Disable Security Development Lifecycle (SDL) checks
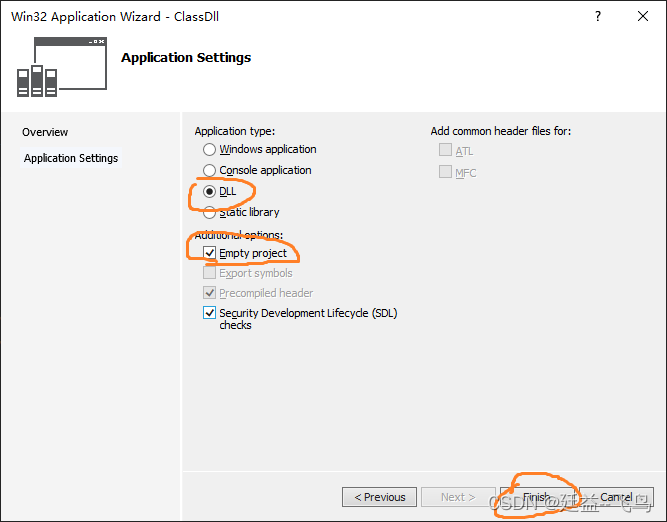This screenshot has height=522, width=667. pos(210,313)
